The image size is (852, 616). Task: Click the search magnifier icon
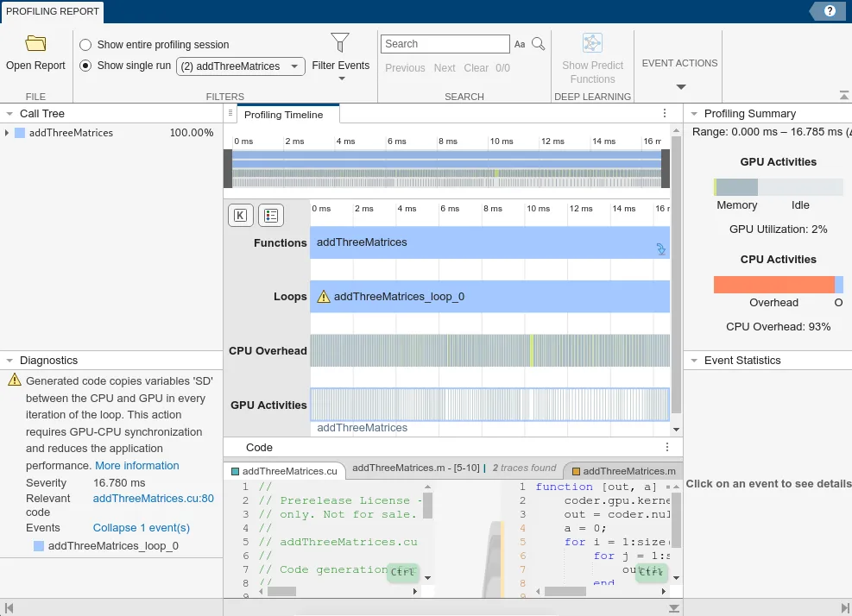[538, 44]
